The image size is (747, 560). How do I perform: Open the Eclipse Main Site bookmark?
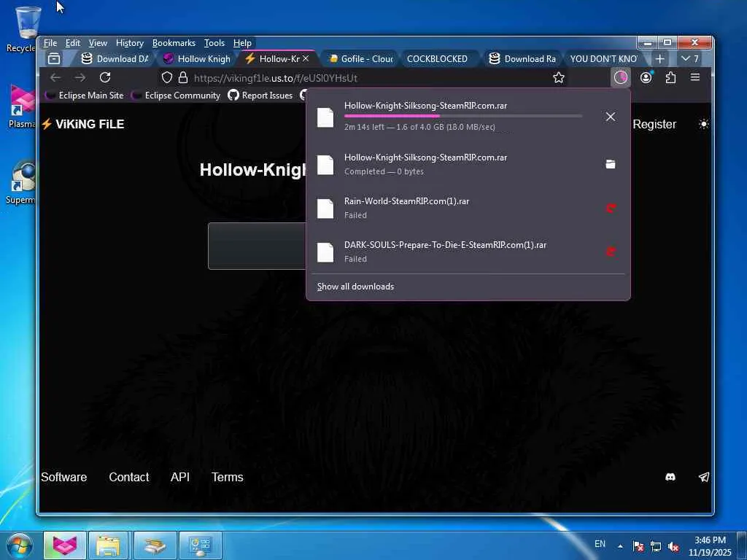pos(85,96)
